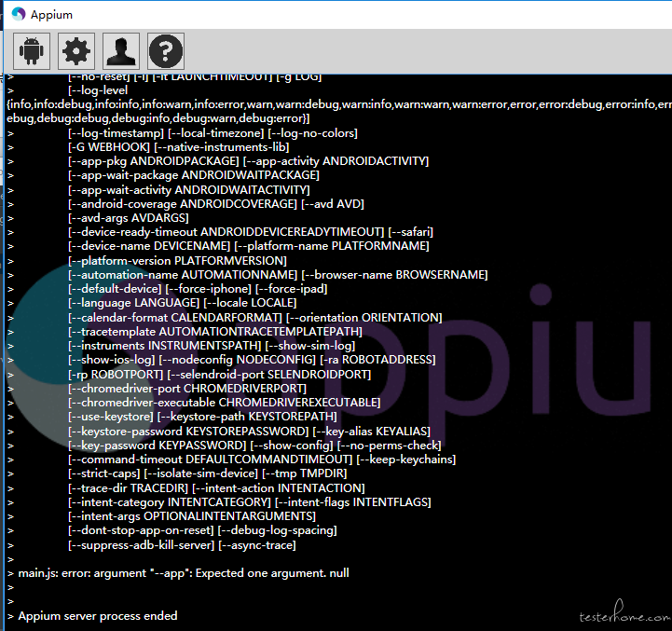Click the '-rp ROBOTPORT' line
The height and width of the screenshot is (631, 672).
click(219, 375)
